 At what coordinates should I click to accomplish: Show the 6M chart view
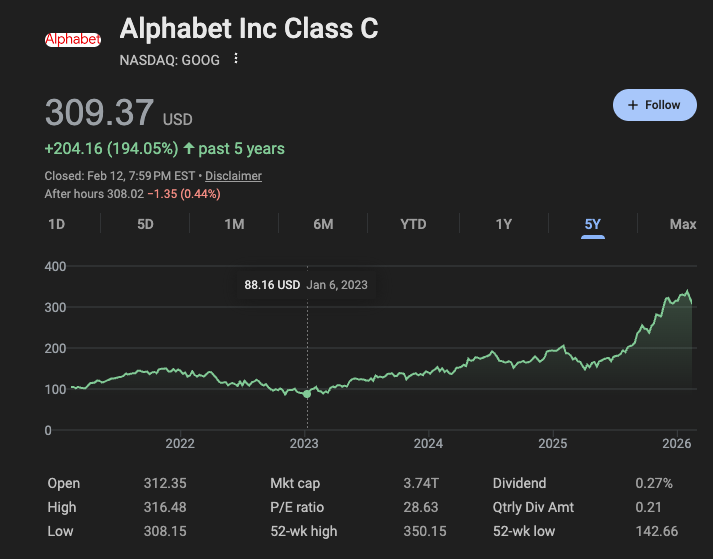point(323,224)
